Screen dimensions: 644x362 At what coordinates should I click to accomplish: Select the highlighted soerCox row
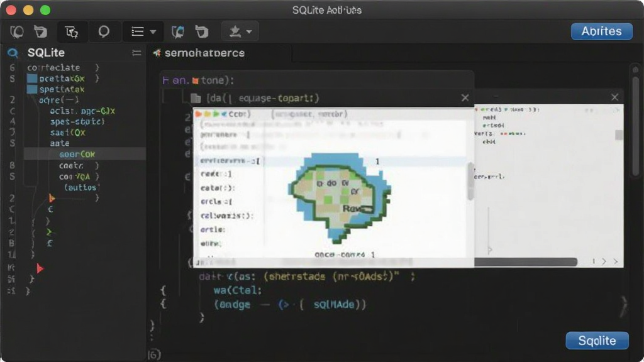[85, 154]
